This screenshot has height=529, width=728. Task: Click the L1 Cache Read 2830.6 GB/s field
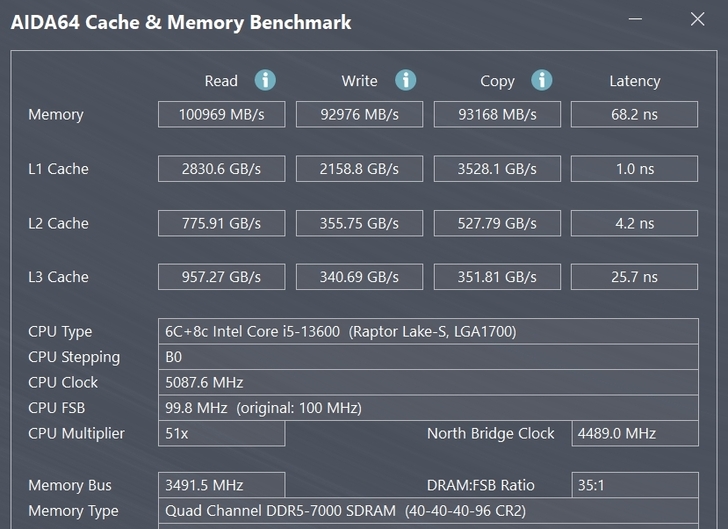(221, 169)
